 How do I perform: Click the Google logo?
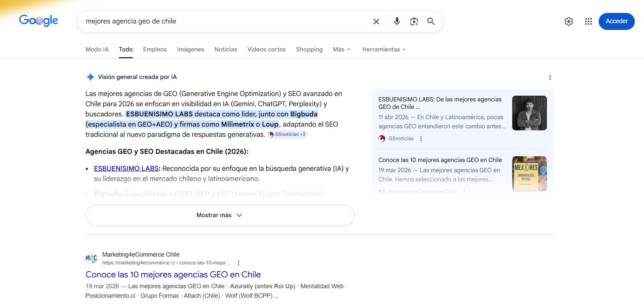click(38, 21)
